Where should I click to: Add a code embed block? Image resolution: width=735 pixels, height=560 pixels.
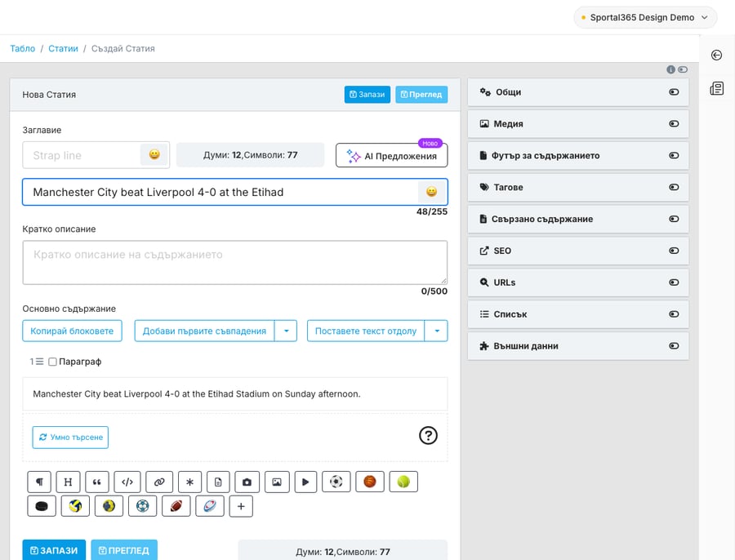point(127,482)
